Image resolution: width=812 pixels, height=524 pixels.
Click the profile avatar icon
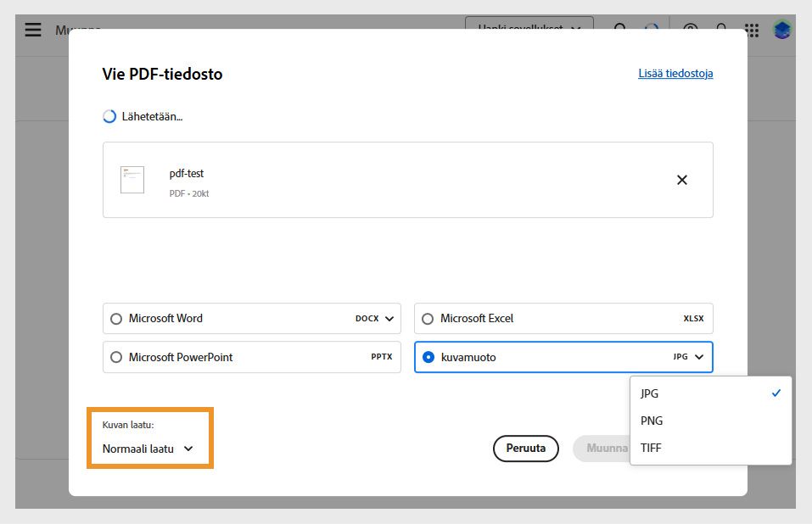[x=782, y=30]
